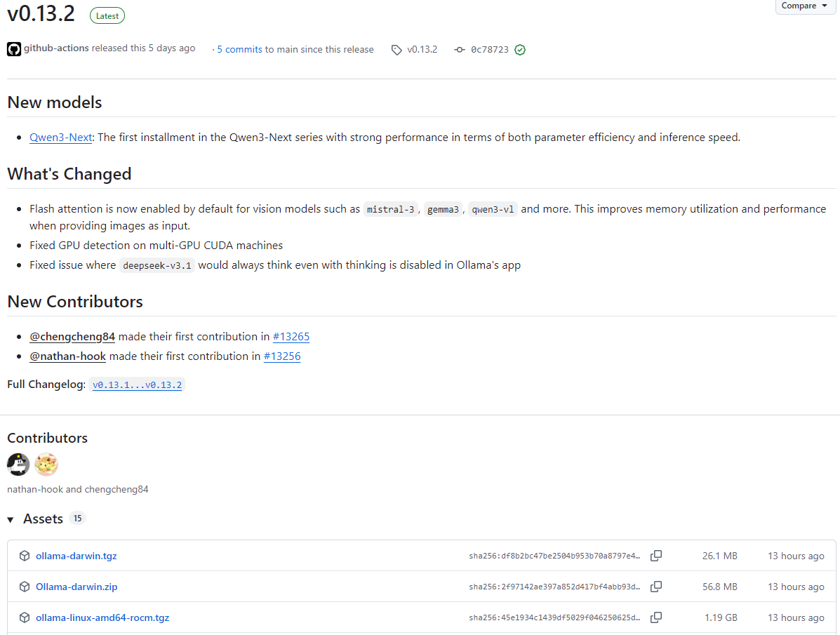Click '13 hours ago' in ollama-linux-amd64-rocm.tgz row
This screenshot has width=840, height=635.
tap(796, 617)
